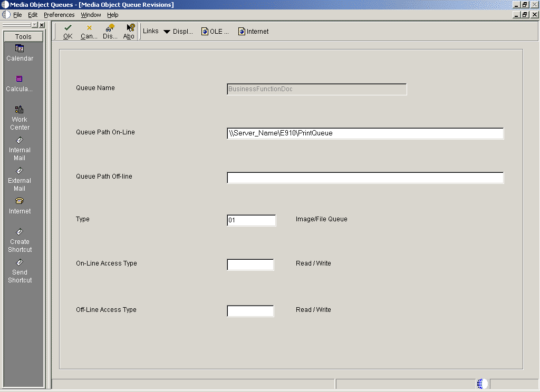Open the Internet telephone icon in Tools
The width and height of the screenshot is (540, 392).
point(20,201)
